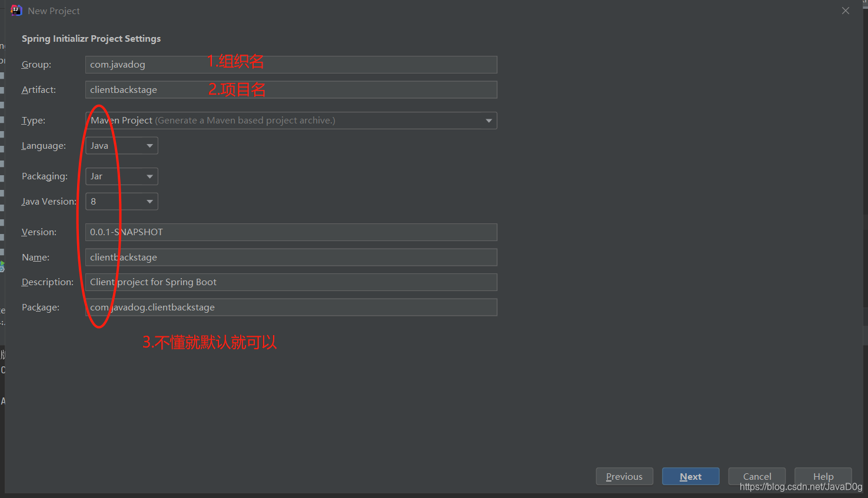Proceed with the Next button
This screenshot has height=498, width=868.
point(691,476)
